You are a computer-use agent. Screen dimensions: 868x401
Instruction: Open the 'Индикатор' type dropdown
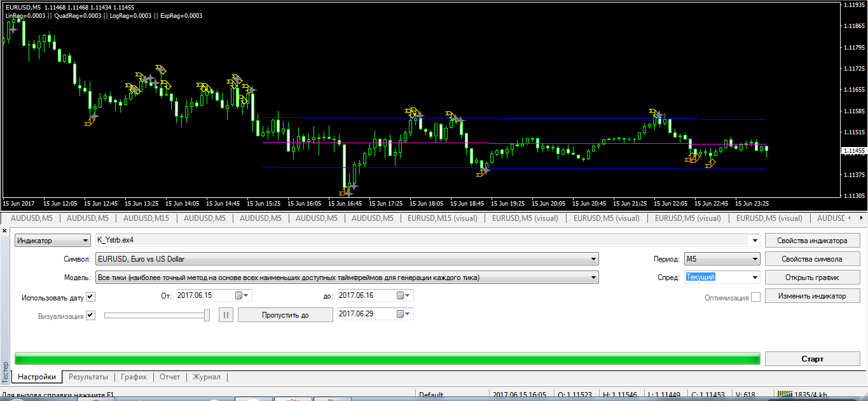coord(53,241)
